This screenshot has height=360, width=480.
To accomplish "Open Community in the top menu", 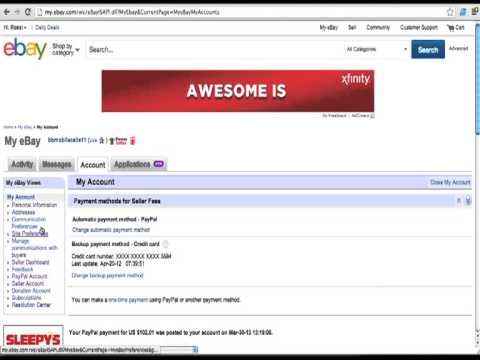I will pyautogui.click(x=378, y=28).
